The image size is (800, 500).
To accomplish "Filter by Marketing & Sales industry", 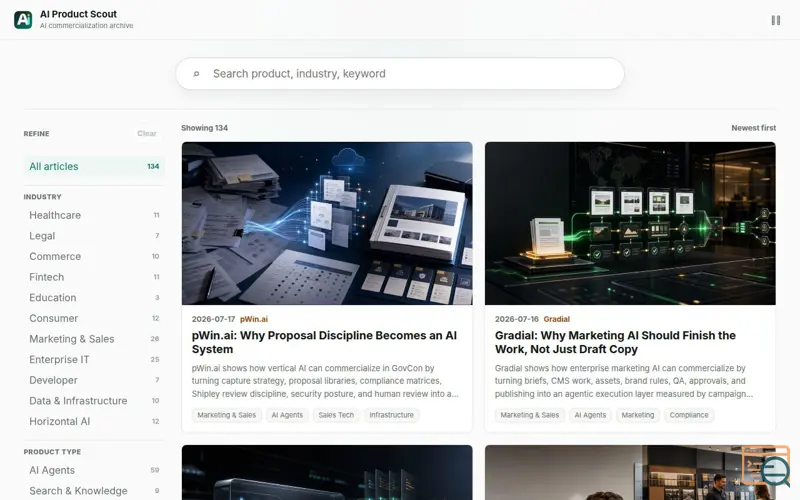I will [94, 339].
